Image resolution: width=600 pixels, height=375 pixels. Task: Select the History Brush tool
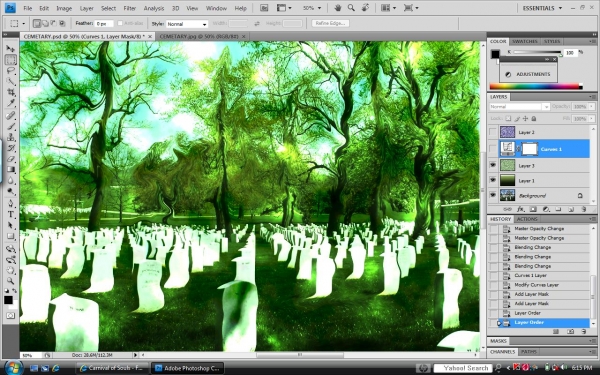[x=10, y=148]
